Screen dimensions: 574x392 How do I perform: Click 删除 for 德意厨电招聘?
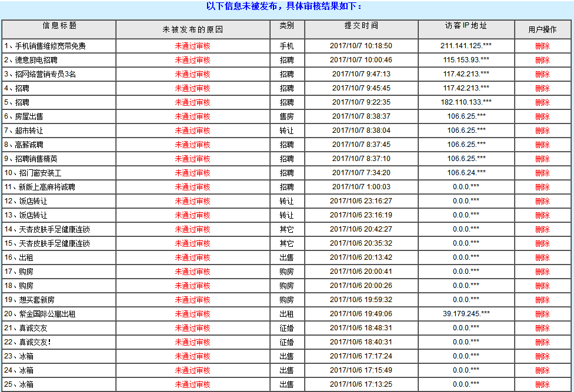[x=542, y=60]
